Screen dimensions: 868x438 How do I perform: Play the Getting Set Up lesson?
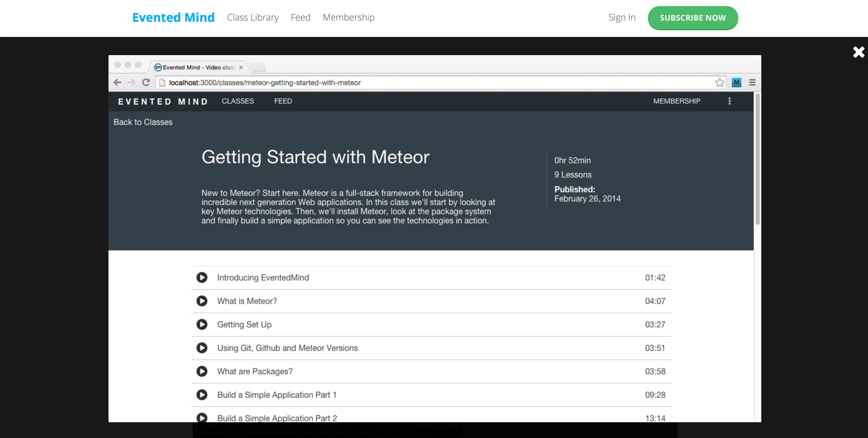(x=202, y=324)
